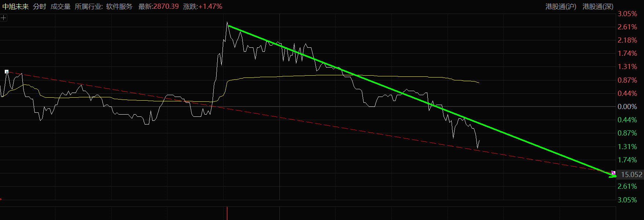Click the top red 3.05% axis label
644x220 pixels.
[627, 14]
